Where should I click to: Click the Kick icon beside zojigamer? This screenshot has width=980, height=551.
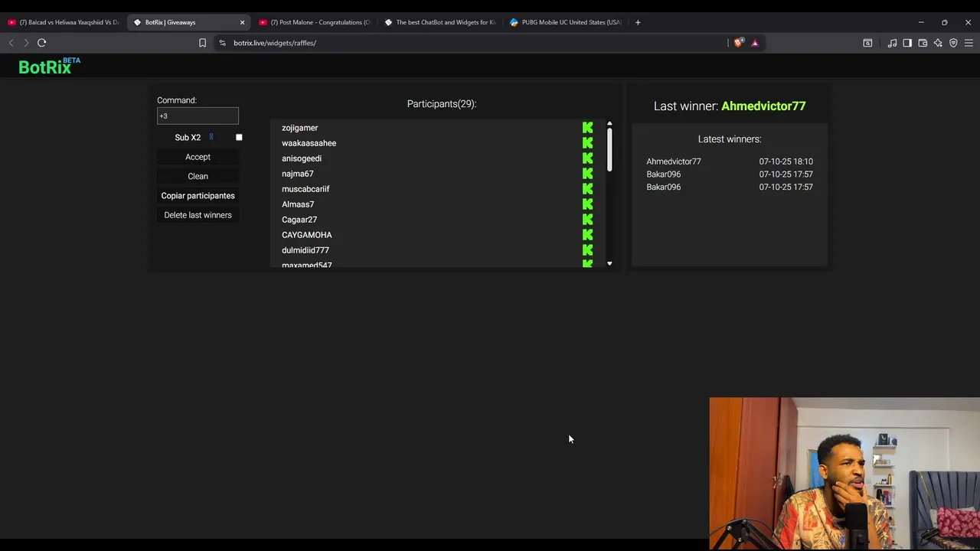click(x=587, y=128)
